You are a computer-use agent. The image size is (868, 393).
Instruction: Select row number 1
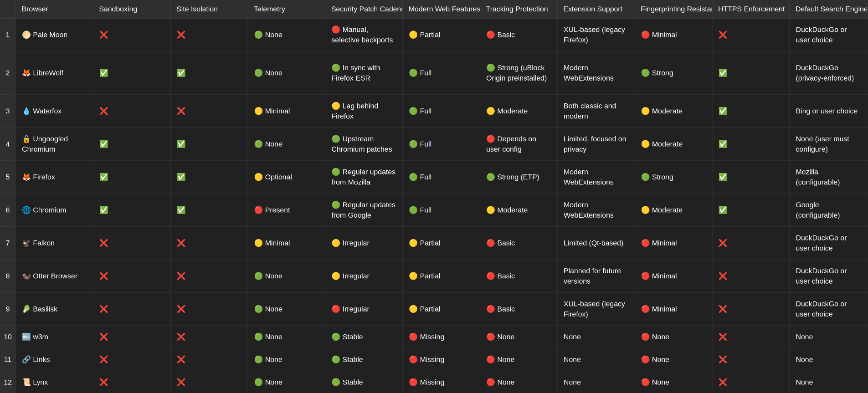click(x=8, y=35)
